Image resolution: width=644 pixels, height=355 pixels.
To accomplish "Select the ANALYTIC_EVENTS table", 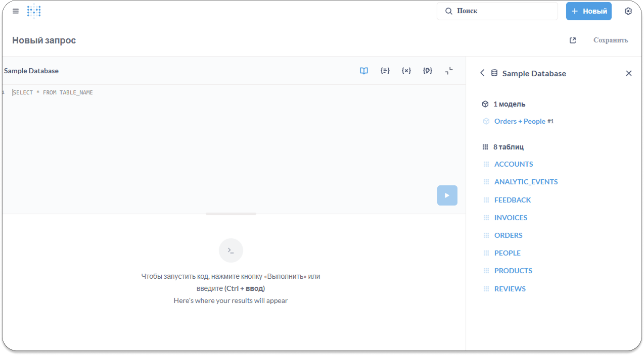I will tap(526, 182).
